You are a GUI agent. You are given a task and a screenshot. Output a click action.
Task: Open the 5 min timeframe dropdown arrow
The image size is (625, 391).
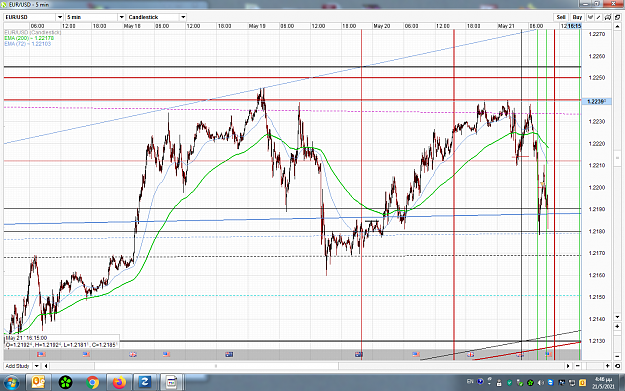click(x=122, y=17)
